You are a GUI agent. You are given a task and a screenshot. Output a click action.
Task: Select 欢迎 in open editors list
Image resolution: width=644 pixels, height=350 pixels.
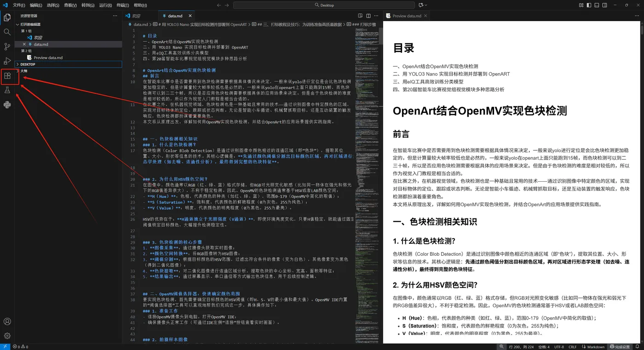68,38
